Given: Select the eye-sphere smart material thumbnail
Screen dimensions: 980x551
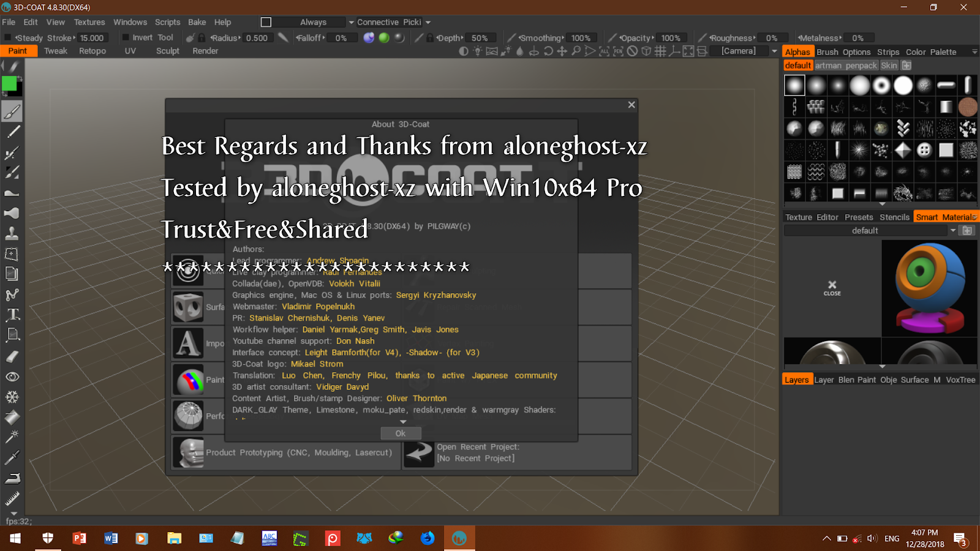Looking at the screenshot, I should (x=930, y=288).
